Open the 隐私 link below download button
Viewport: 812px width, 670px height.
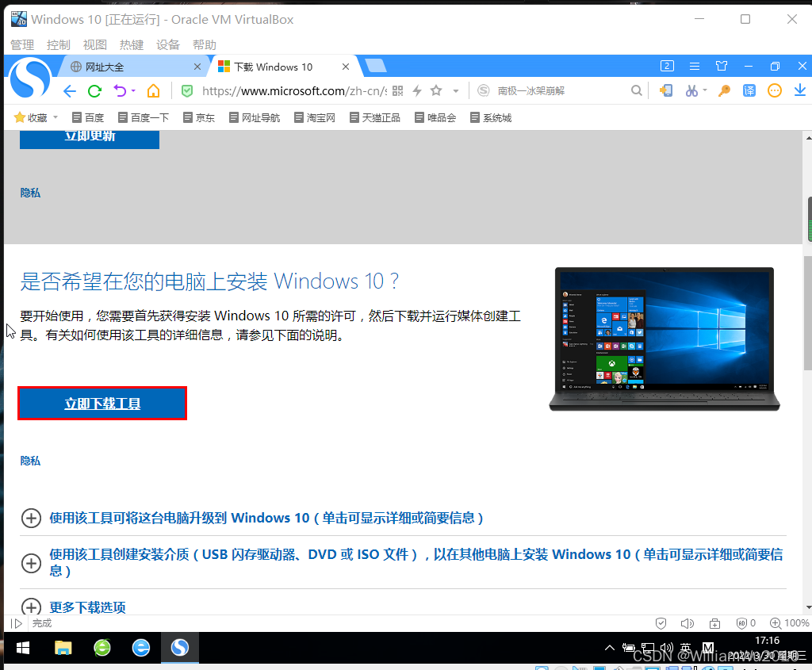[x=30, y=461]
